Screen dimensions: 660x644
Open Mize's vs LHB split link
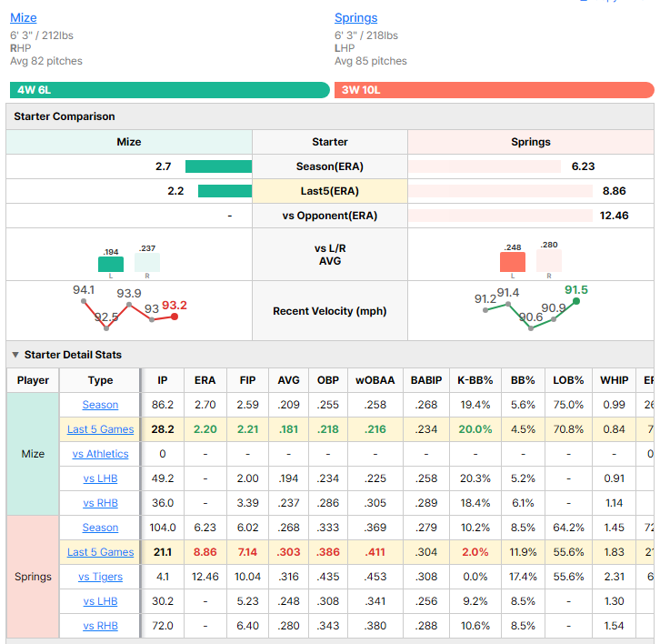tap(100, 478)
